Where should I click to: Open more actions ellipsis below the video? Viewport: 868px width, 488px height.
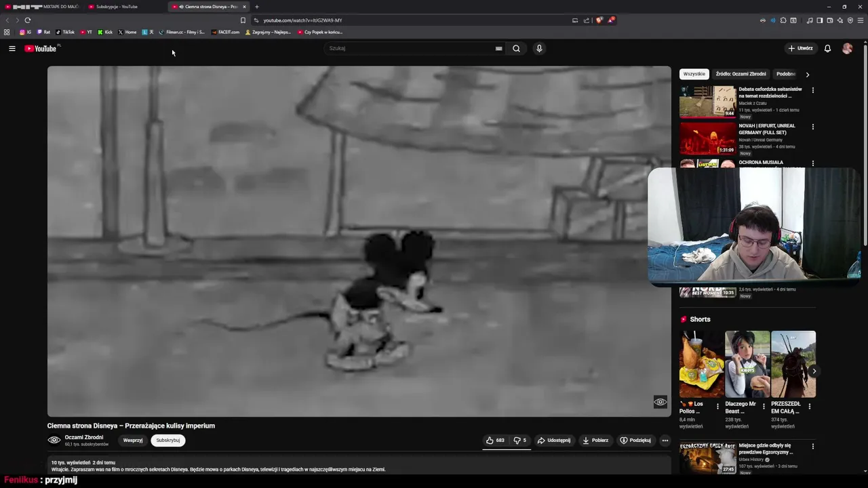coord(665,440)
